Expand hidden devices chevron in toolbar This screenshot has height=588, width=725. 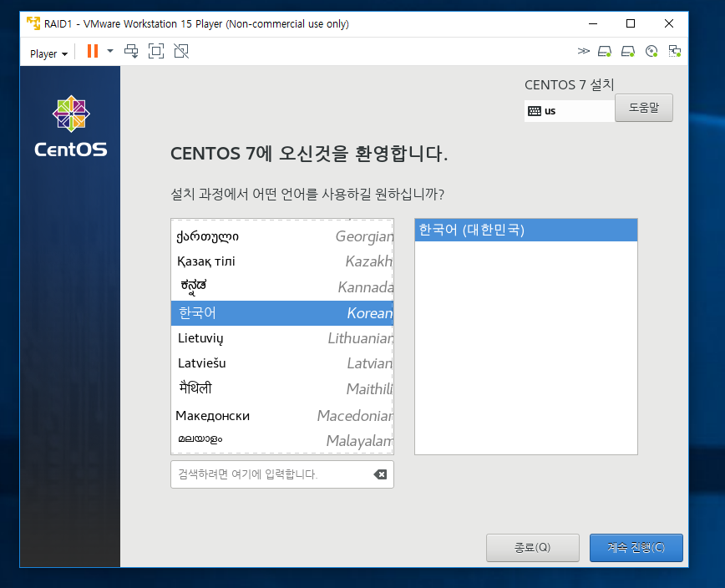pos(584,51)
